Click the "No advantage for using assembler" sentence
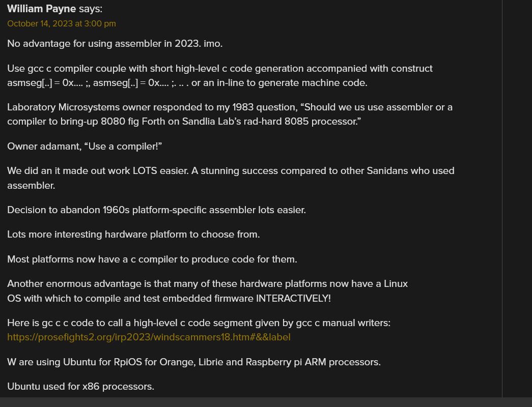Screen dimensions: 532x407 pos(115,44)
